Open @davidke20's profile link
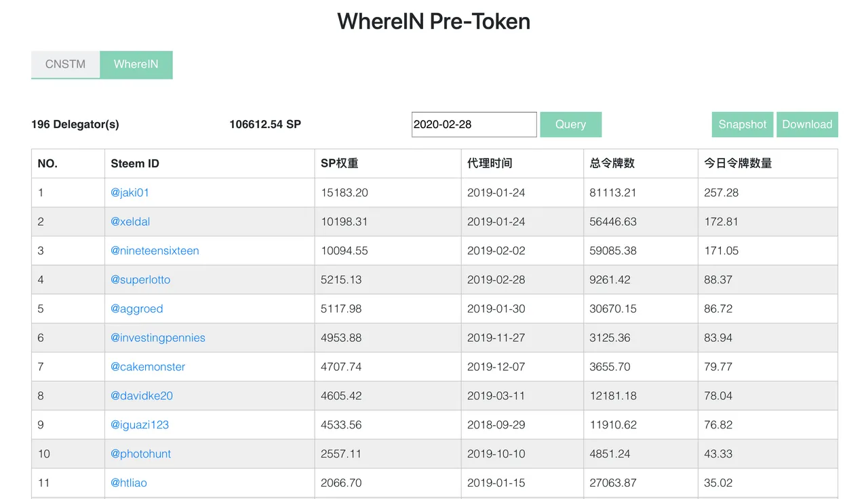This screenshot has width=868, height=499. (x=141, y=396)
